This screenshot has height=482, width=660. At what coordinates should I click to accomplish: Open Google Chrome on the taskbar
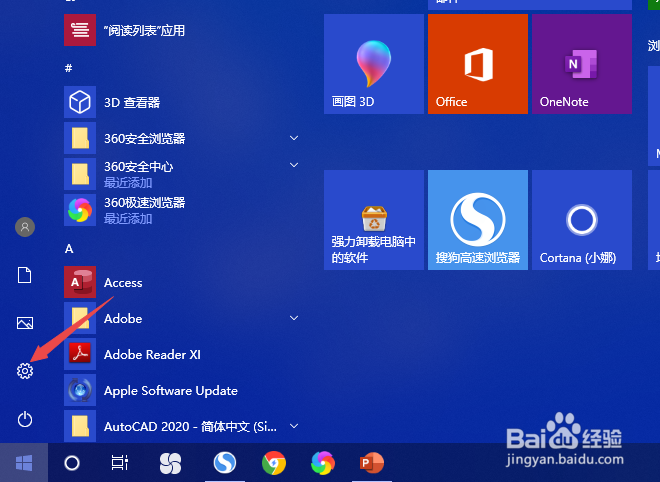click(274, 463)
